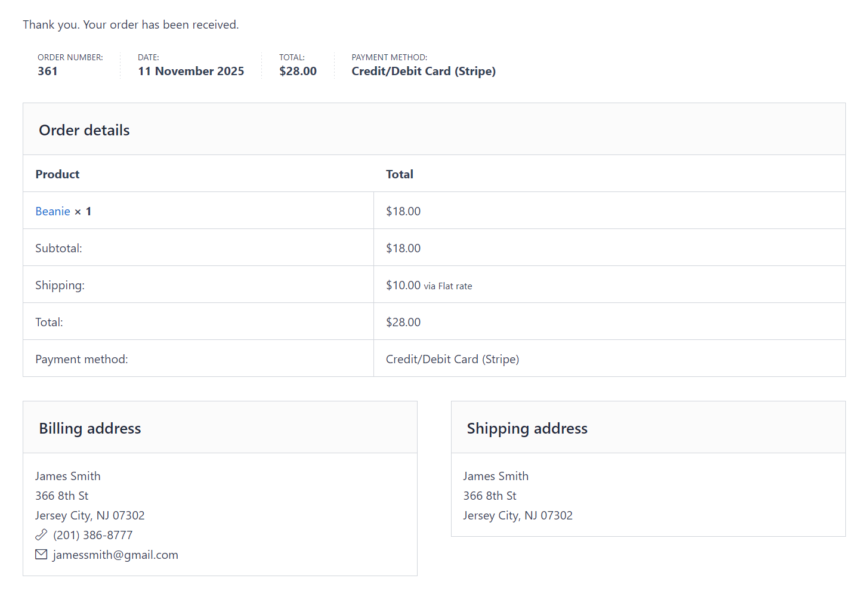This screenshot has height=597, width=868.
Task: Click the Product column header
Action: (57, 174)
